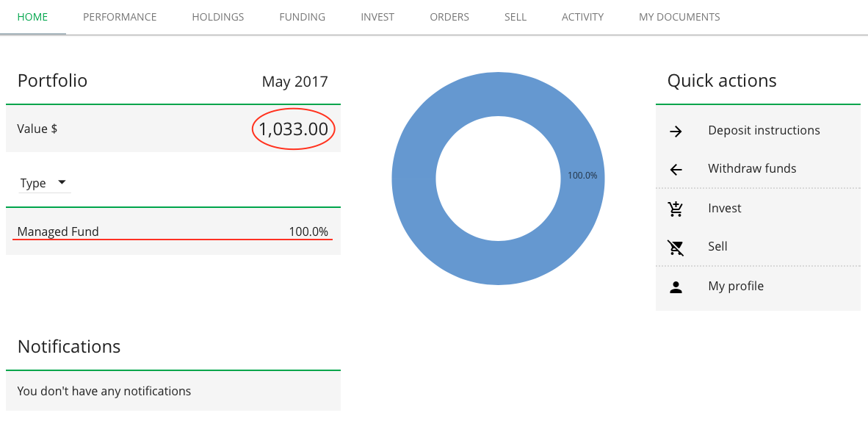The height and width of the screenshot is (446, 868).
Task: Open the Orders tab
Action: point(449,17)
